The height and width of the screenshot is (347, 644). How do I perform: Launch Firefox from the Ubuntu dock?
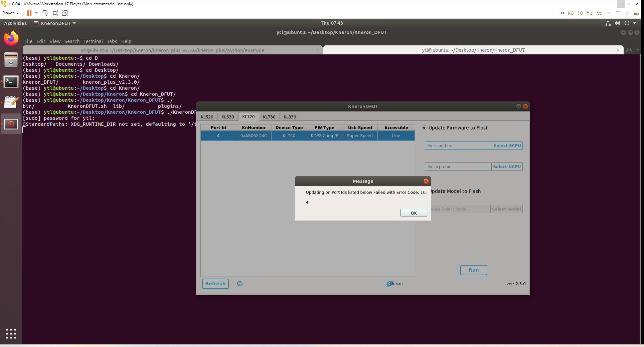pyautogui.click(x=11, y=38)
